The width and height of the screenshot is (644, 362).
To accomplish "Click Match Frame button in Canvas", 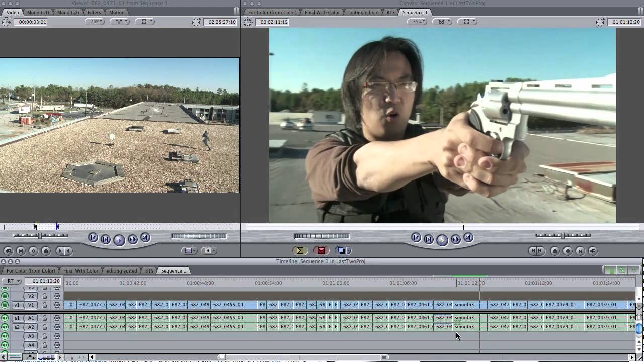I will 593,251.
